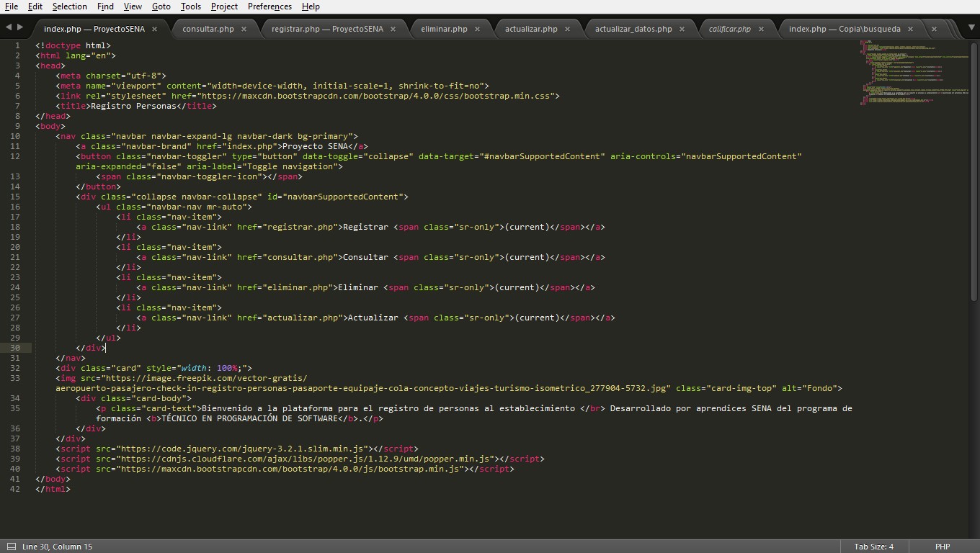Viewport: 980px width, 553px height.
Task: Select the index.php — ProyectoSENA tab
Action: (x=94, y=29)
